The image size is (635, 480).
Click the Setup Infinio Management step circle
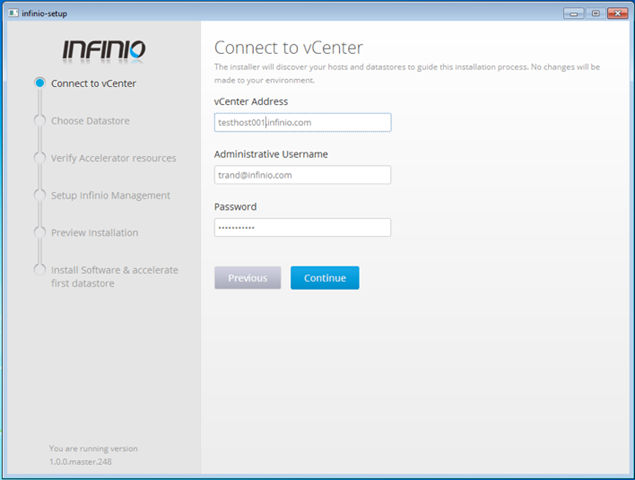[x=40, y=195]
